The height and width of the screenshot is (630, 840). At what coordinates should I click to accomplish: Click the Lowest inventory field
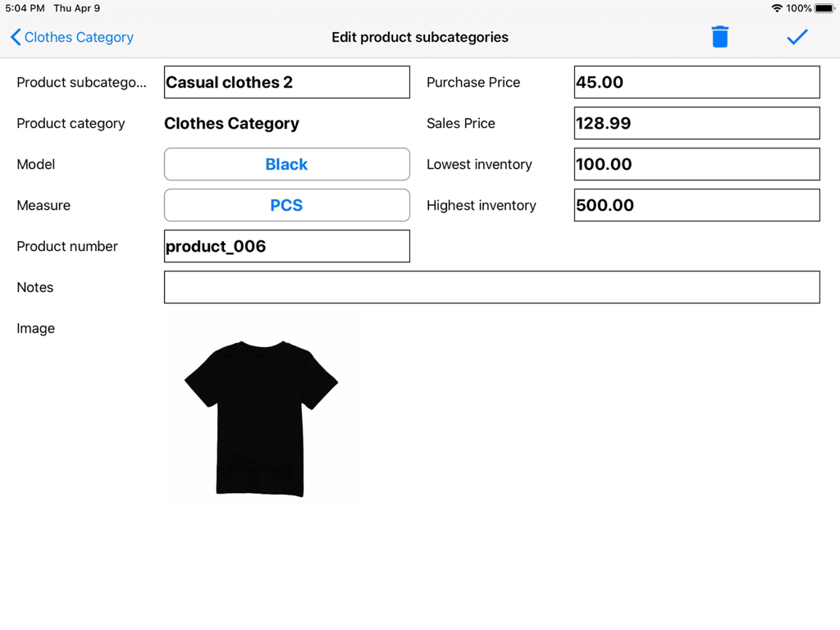point(696,164)
